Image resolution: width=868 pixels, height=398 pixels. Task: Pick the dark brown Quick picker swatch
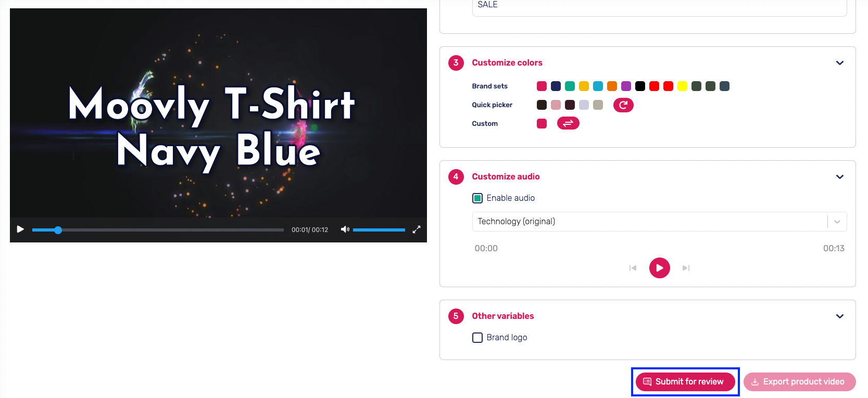pyautogui.click(x=542, y=105)
